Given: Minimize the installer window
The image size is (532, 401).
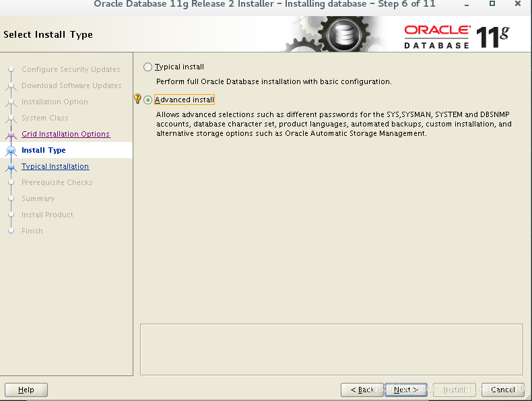Looking at the screenshot, I should pyautogui.click(x=467, y=5).
